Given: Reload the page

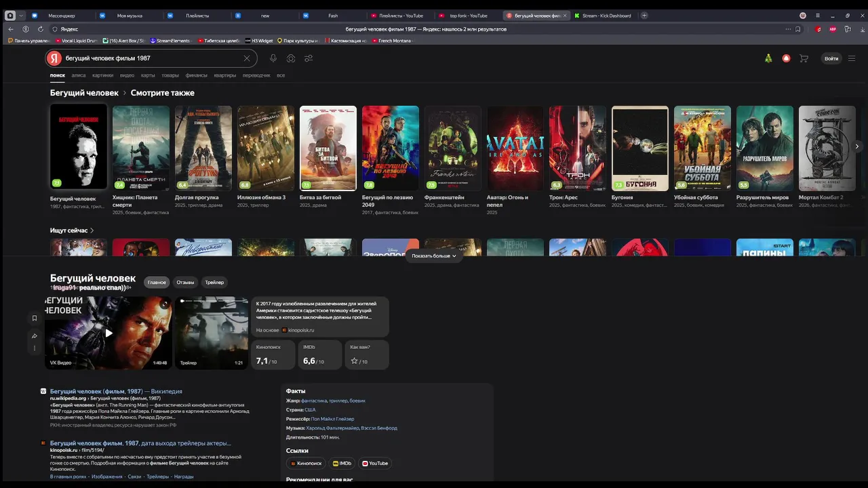Looking at the screenshot, I should point(41,29).
